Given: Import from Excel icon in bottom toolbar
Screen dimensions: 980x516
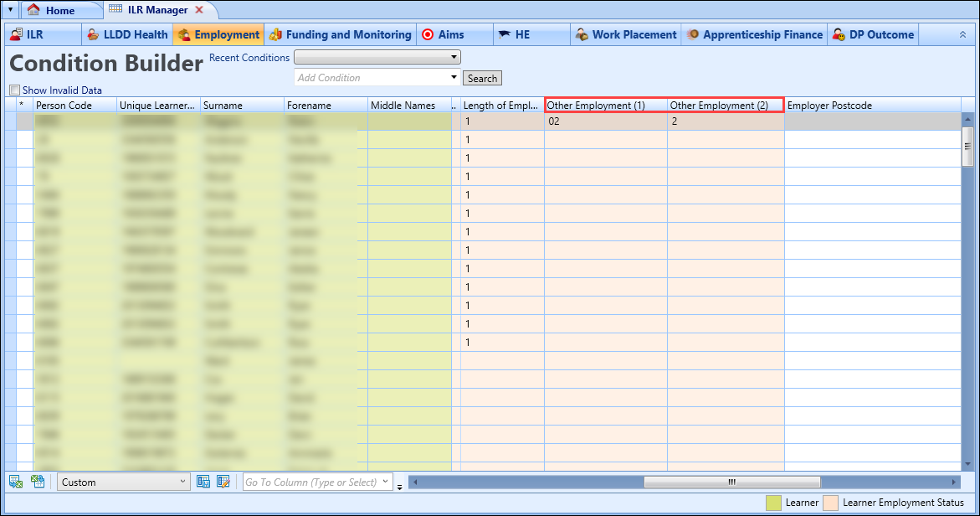Looking at the screenshot, I should 38,482.
